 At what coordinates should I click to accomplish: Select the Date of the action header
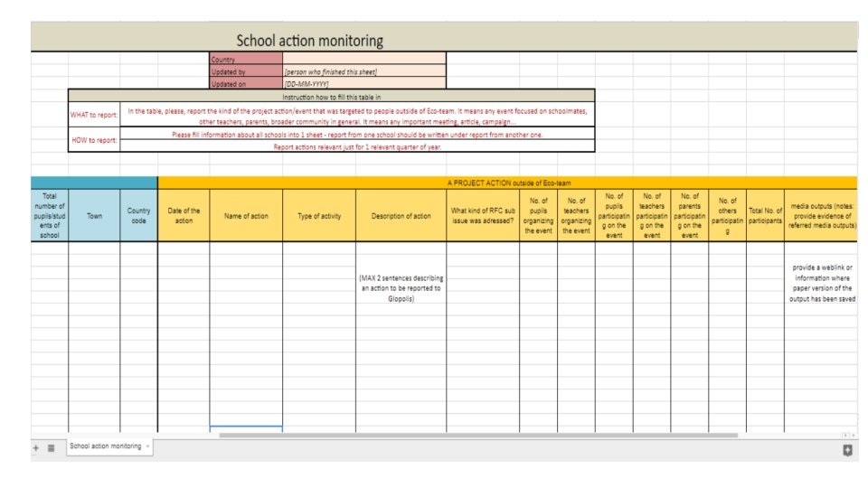click(184, 215)
